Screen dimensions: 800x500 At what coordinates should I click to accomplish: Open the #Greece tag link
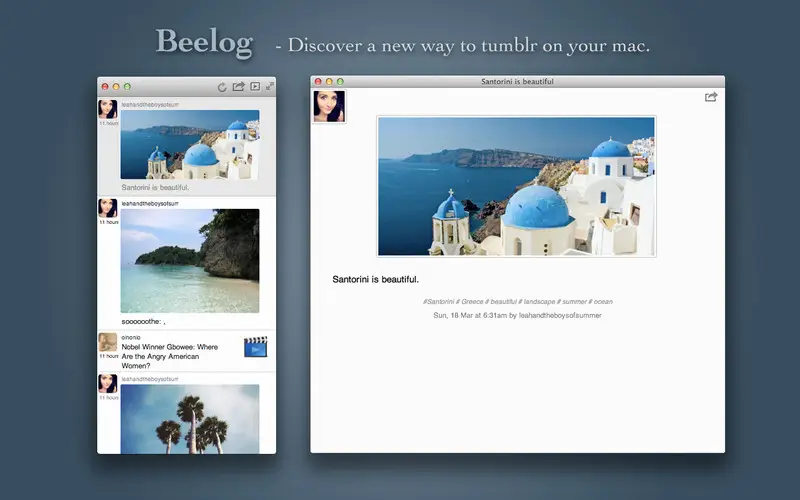[469, 302]
